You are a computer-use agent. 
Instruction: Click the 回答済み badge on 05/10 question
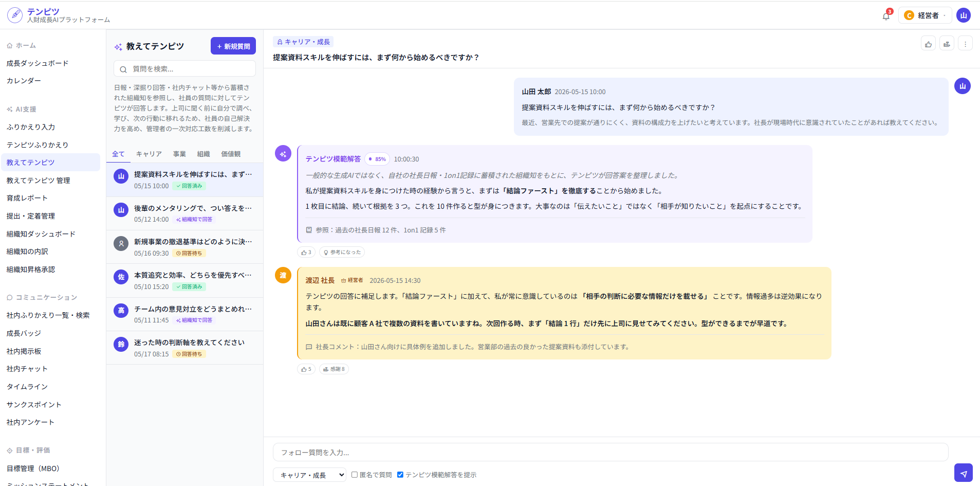(x=189, y=287)
